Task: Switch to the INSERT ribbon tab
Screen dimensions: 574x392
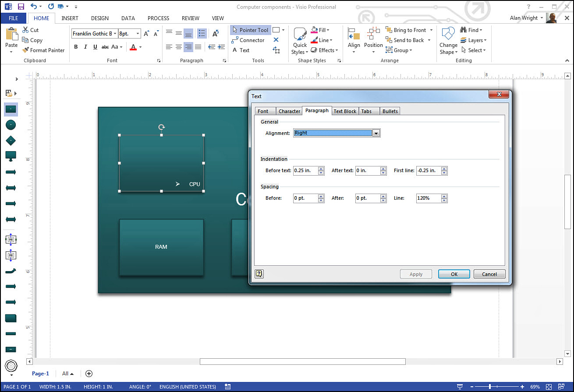Action: (x=70, y=18)
